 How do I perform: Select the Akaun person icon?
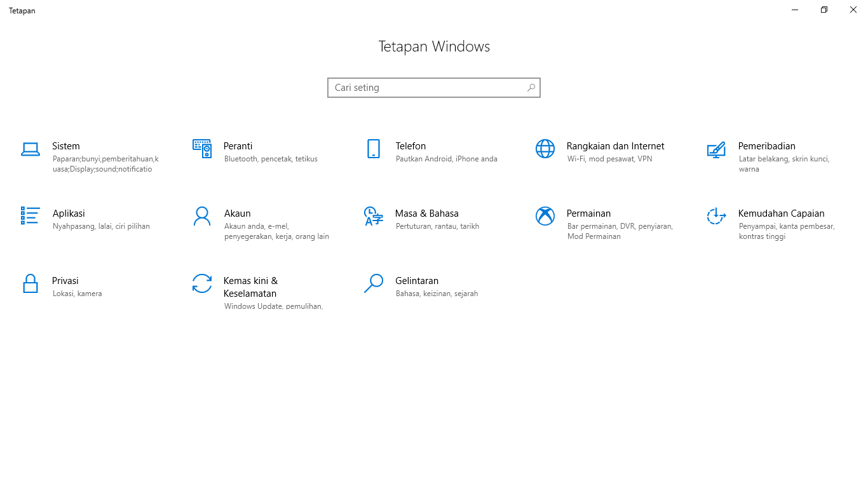click(x=202, y=216)
